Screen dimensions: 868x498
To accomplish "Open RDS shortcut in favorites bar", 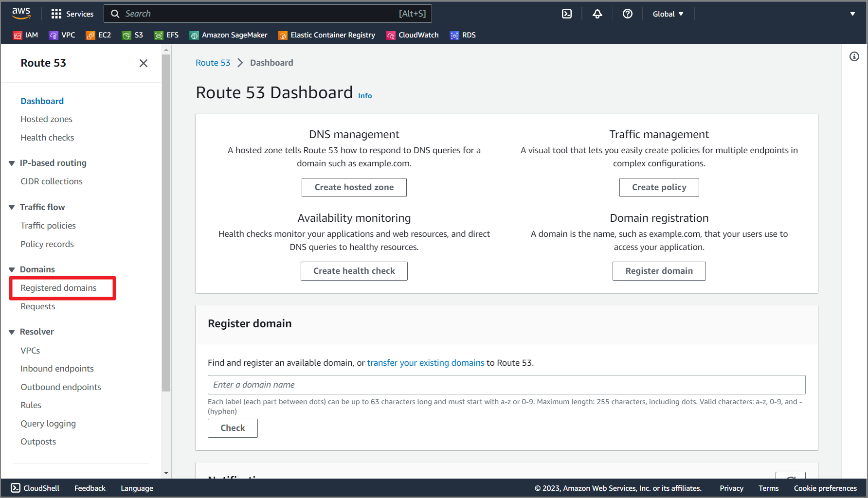I will [463, 35].
